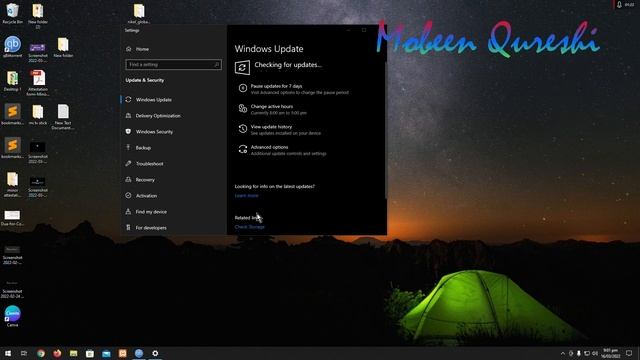Open the Check Storage link
Image resolution: width=640 pixels, height=360 pixels.
tap(249, 227)
